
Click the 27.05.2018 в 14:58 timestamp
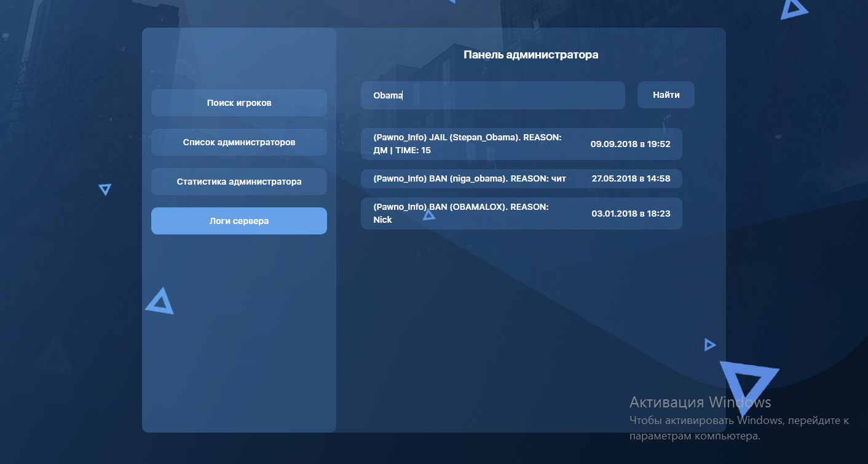630,178
